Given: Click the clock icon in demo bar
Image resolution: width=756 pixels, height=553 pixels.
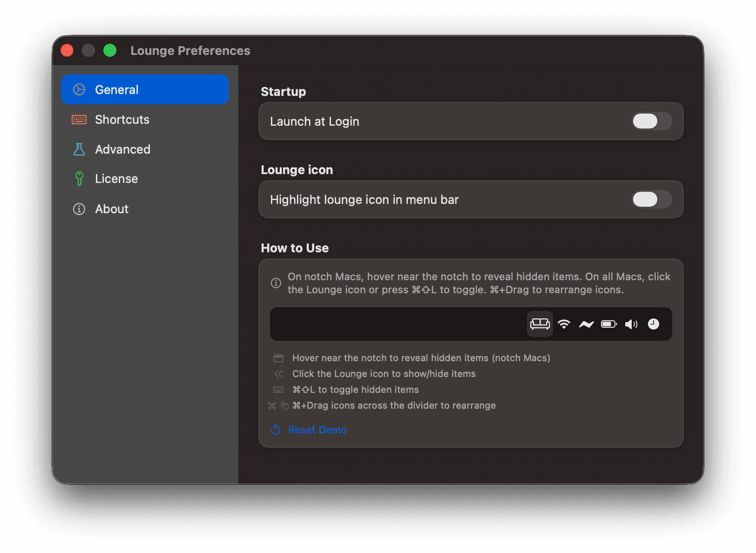Looking at the screenshot, I should pyautogui.click(x=654, y=324).
